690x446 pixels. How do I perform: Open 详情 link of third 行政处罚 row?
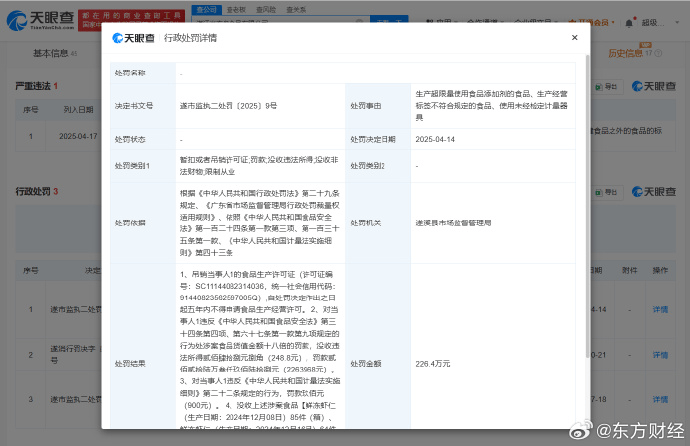[660, 397]
